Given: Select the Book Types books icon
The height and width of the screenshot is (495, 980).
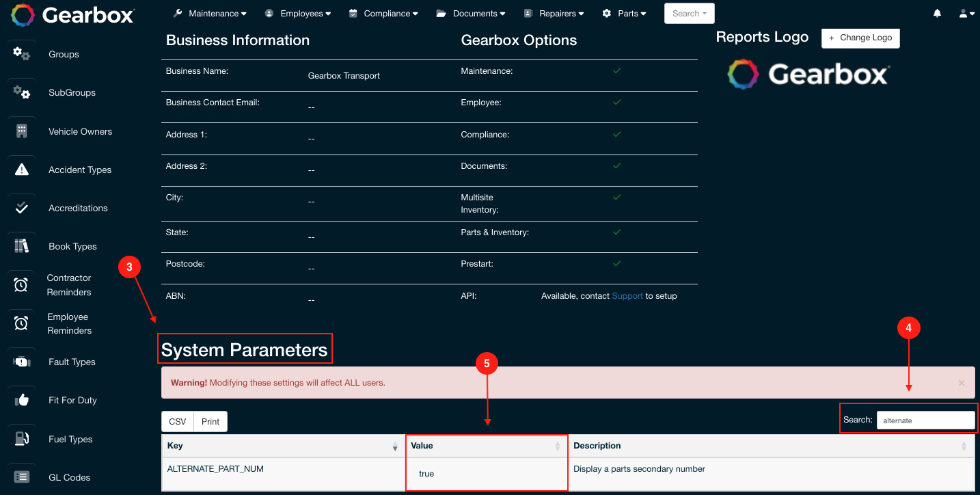Looking at the screenshot, I should [22, 245].
